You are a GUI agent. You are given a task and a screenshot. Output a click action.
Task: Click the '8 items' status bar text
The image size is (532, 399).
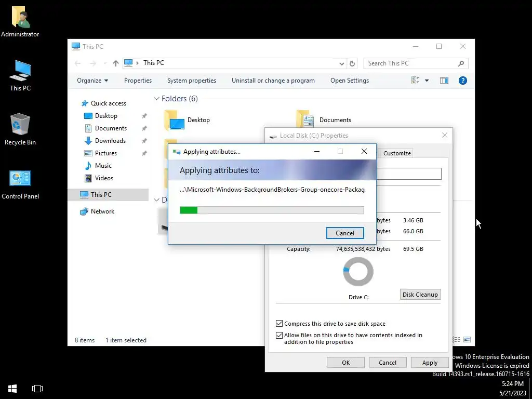click(85, 340)
